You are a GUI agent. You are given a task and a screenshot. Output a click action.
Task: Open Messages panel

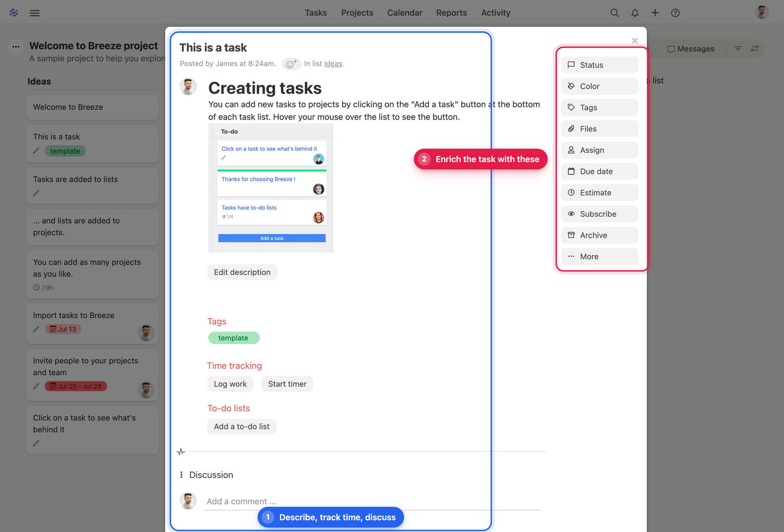(x=691, y=49)
